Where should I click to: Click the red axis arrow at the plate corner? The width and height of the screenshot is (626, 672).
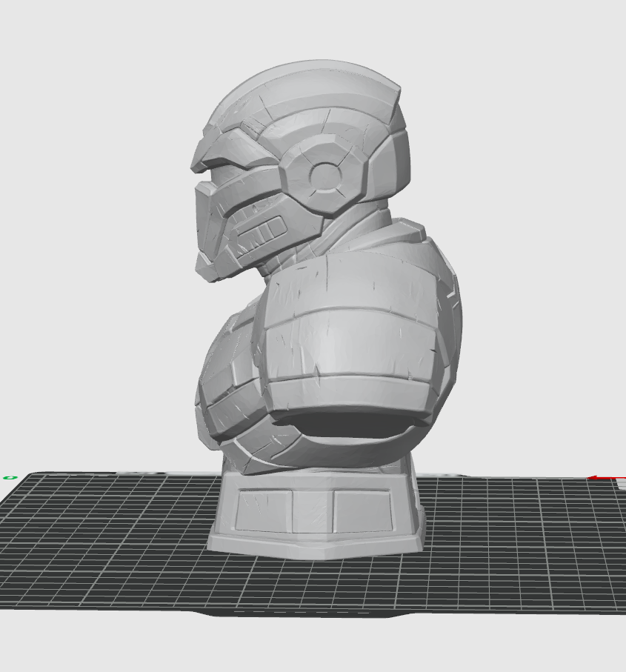click(606, 478)
